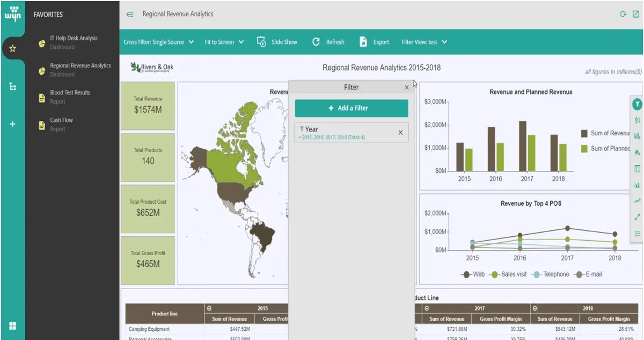Click the IT Help Desk Analysis dashboard icon
This screenshot has width=644, height=340.
42,44
